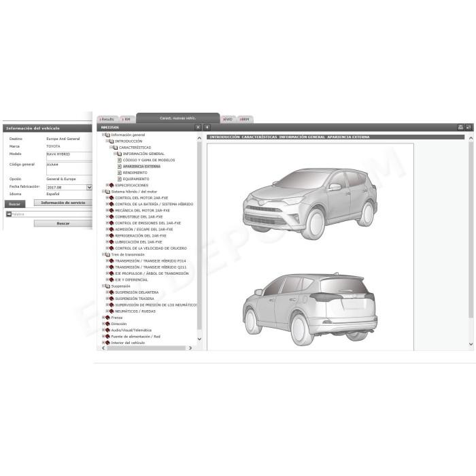Click open-book icon of INTRODUCCIÓN
This screenshot has width=476, height=476.
point(112,141)
